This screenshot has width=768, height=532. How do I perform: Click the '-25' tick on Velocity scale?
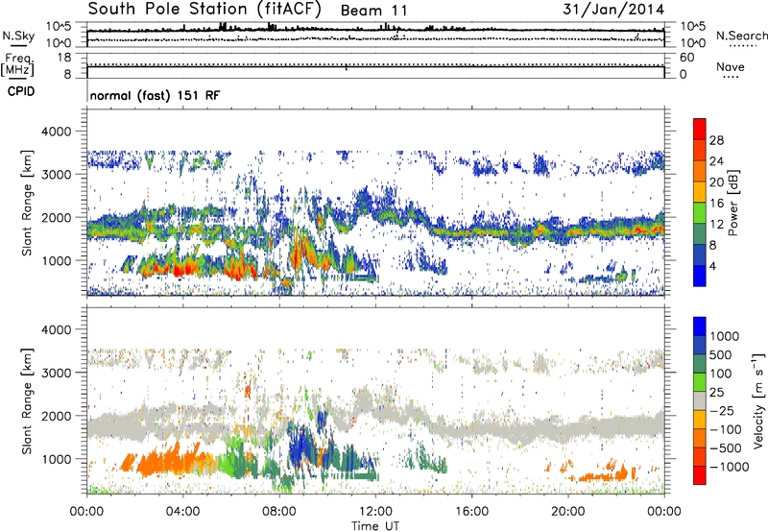[x=722, y=411]
